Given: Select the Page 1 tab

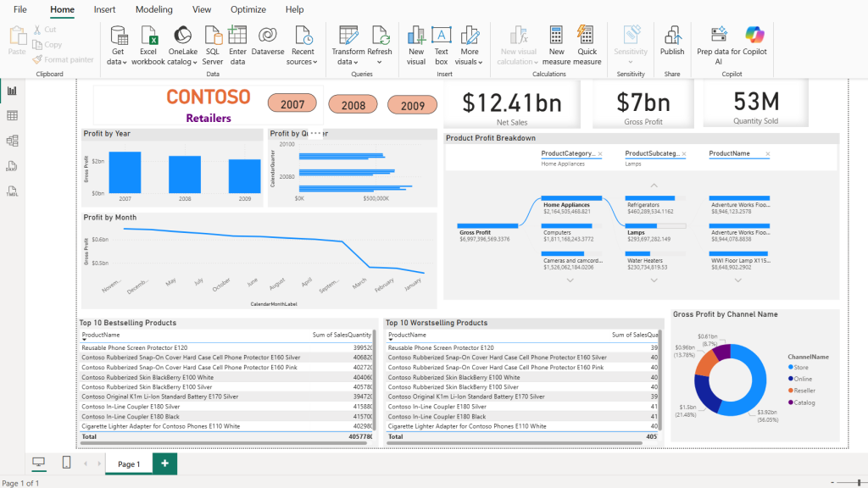Looking at the screenshot, I should (x=129, y=463).
